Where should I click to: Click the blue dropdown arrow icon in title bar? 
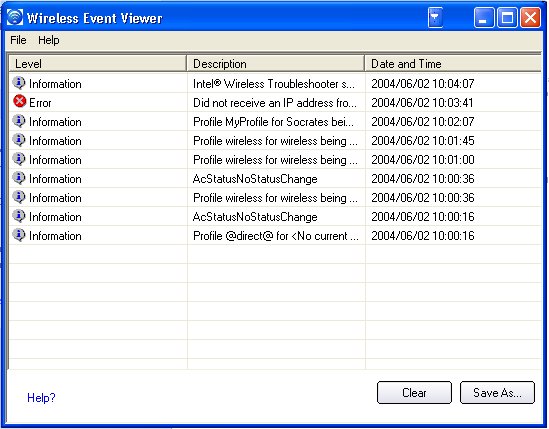click(x=435, y=18)
